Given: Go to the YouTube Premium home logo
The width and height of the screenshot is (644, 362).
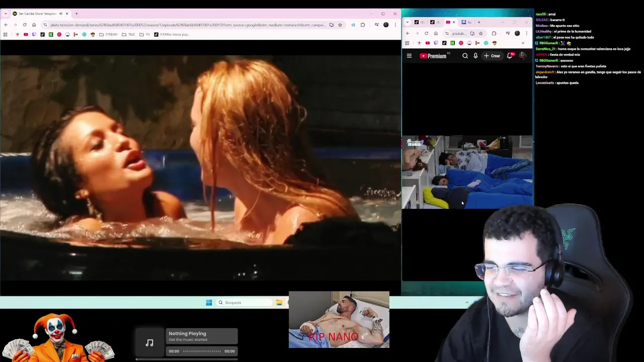Looking at the screenshot, I should [433, 56].
